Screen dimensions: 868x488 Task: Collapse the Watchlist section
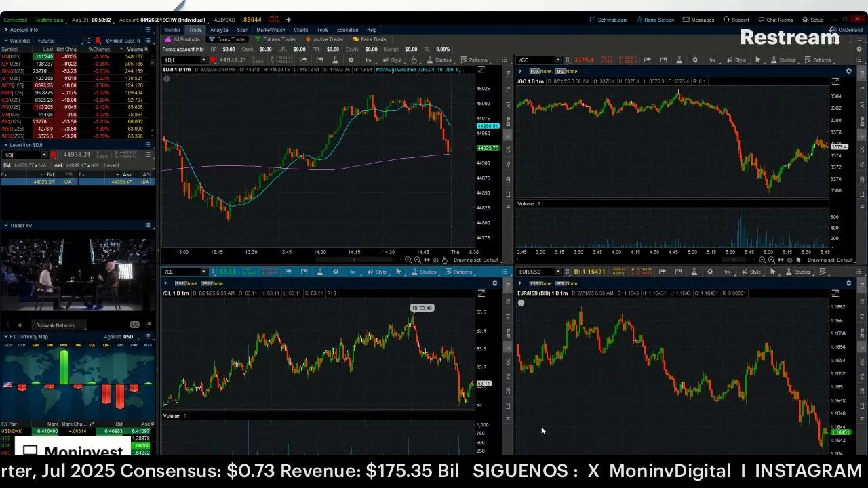(x=5, y=41)
